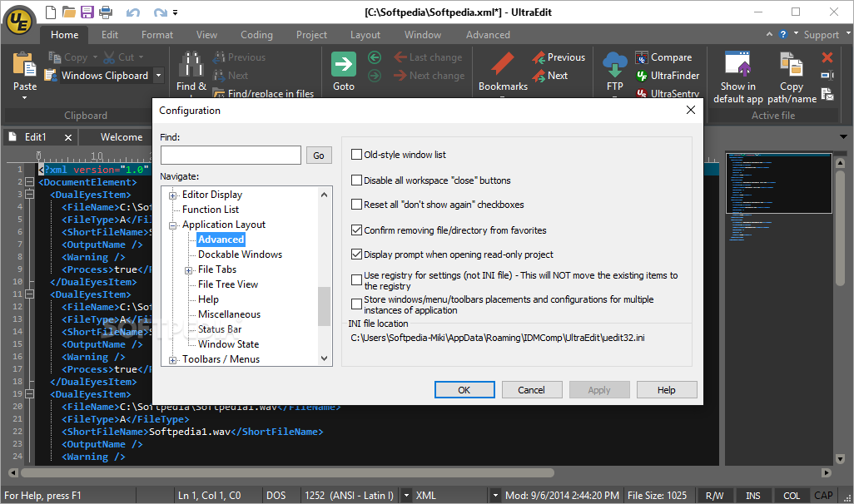Redo the action with the redo arrow
Image resolution: width=854 pixels, height=504 pixels.
coord(160,12)
